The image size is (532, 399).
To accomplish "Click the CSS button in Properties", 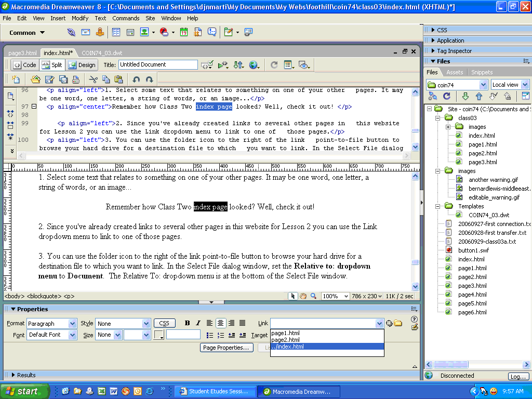I will pos(164,324).
